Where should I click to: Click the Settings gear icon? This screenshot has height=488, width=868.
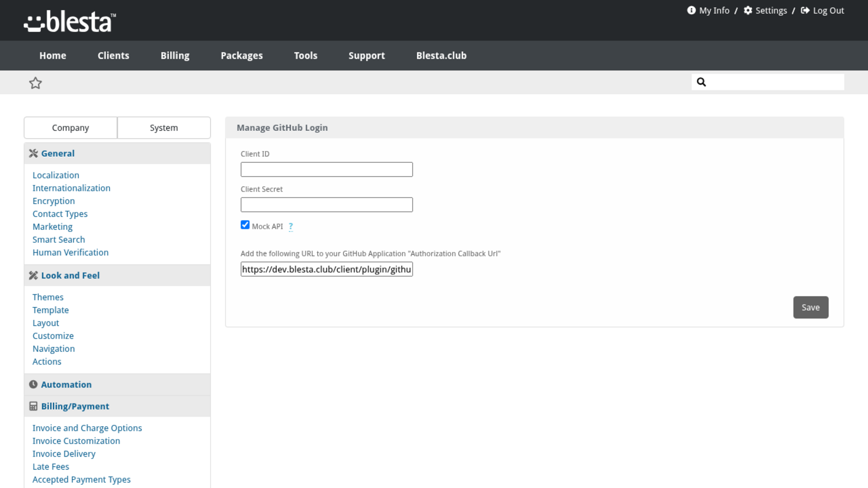[748, 10]
